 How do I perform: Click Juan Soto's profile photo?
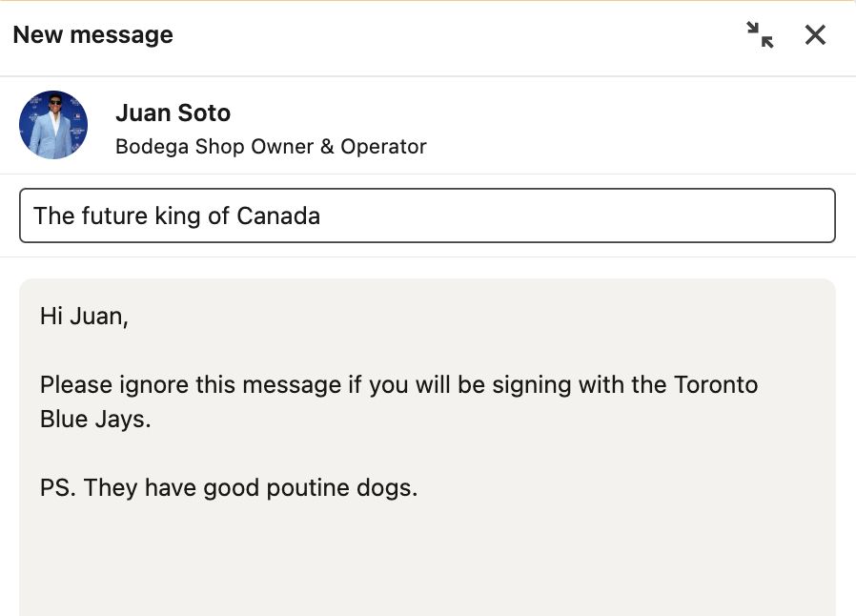(x=53, y=125)
